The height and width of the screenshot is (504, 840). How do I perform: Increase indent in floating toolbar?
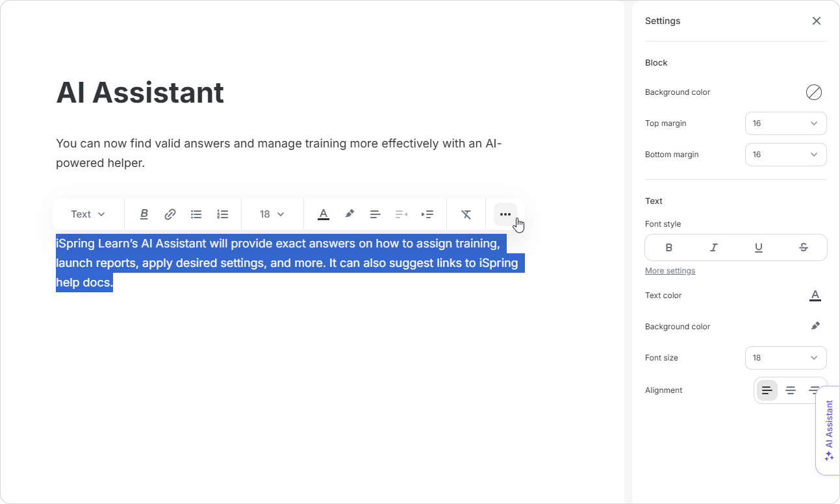427,214
